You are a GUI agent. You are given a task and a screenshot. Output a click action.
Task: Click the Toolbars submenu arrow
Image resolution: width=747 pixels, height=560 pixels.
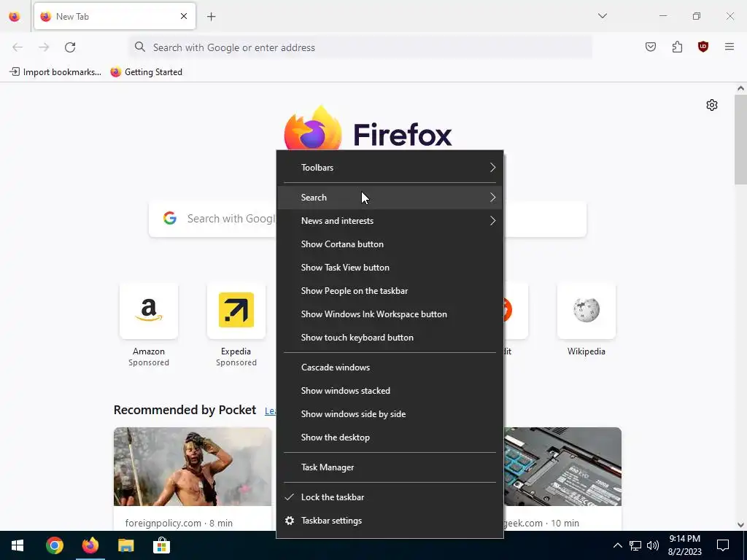pyautogui.click(x=492, y=168)
